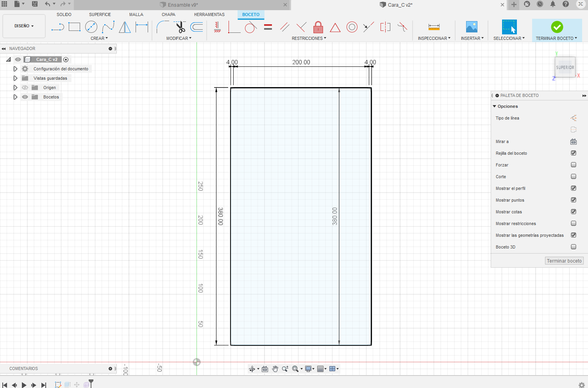Show the Origen folder with its eye icon
Viewport: 588px width, 388px height.
25,88
